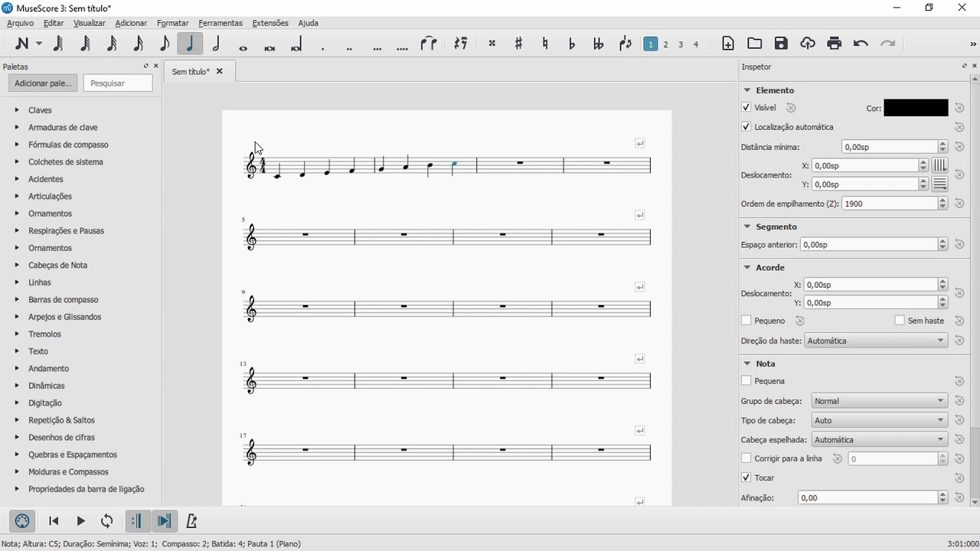This screenshot has width=980, height=551.
Task: Select eighth note duration in toolbar
Action: [164, 44]
